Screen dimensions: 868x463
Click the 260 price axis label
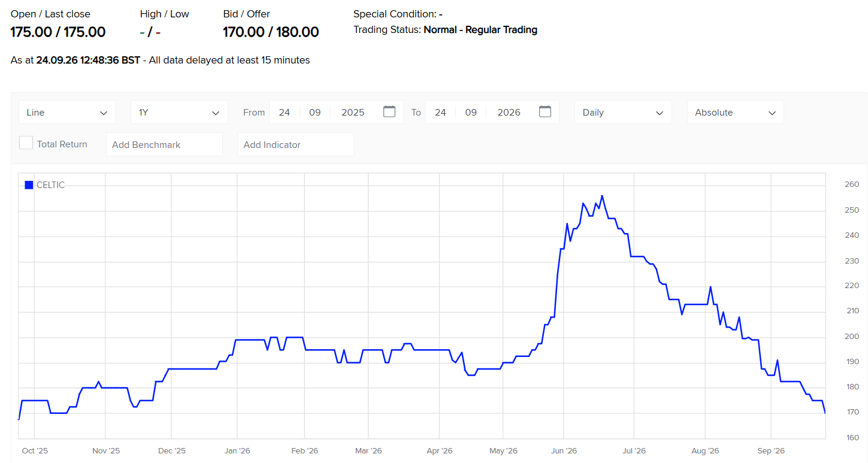[852, 184]
